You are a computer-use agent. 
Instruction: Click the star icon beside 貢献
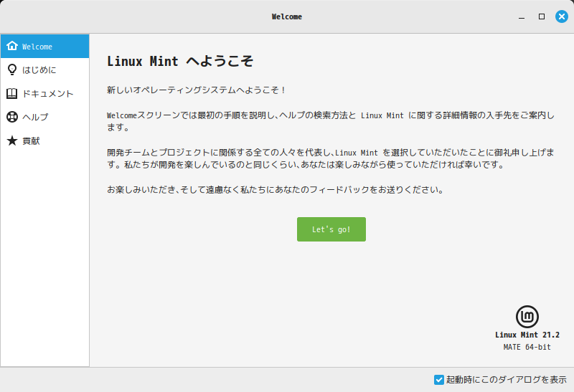tap(12, 140)
